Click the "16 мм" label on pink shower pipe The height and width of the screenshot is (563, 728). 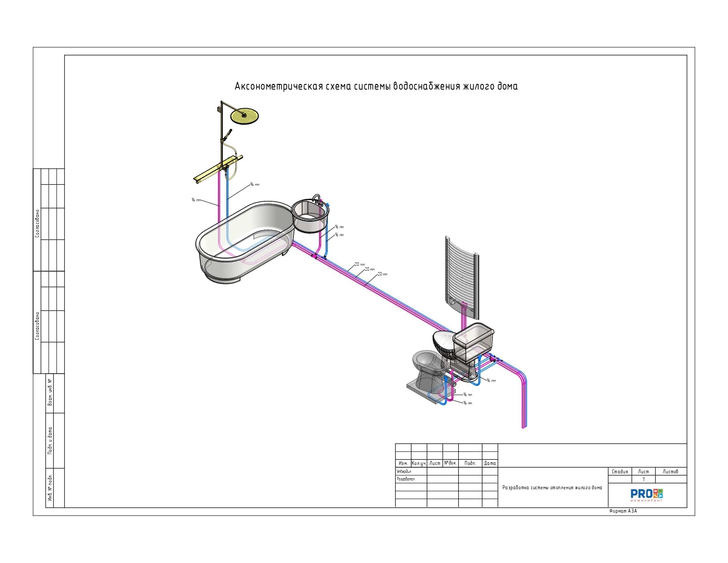click(196, 200)
